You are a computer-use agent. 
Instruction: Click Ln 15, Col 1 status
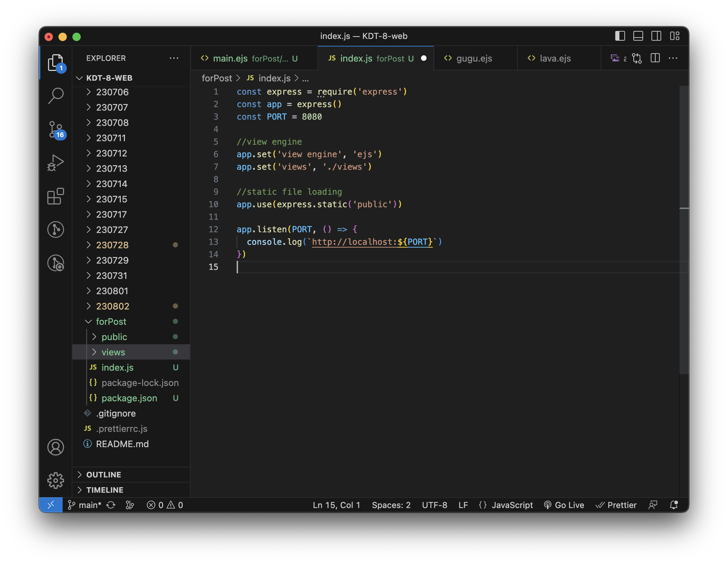336,505
